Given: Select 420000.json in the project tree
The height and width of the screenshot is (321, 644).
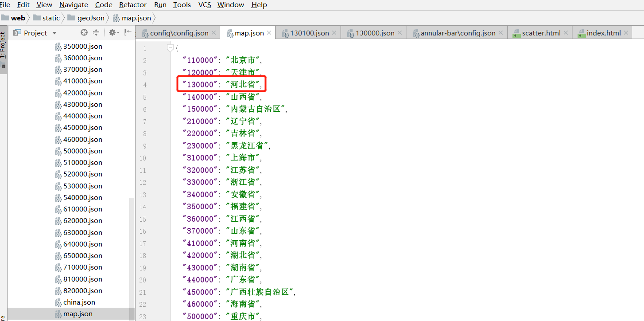Looking at the screenshot, I should (78, 93).
